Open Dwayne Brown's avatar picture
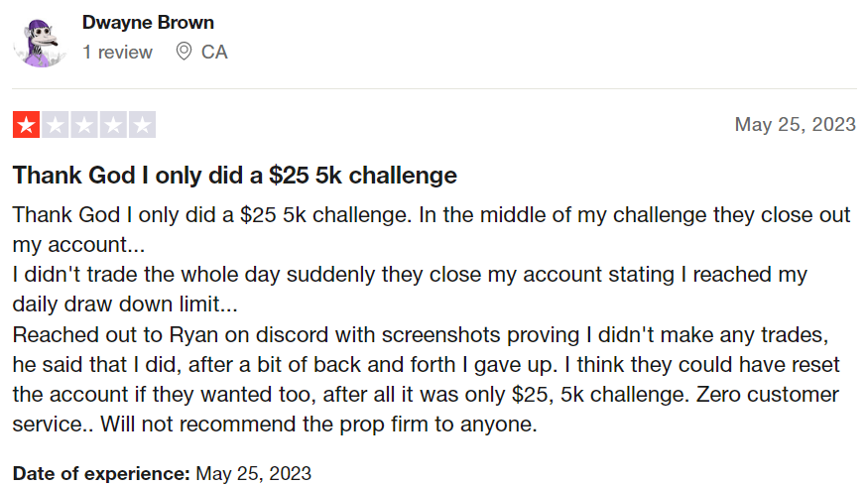The image size is (868, 487). pos(40,43)
